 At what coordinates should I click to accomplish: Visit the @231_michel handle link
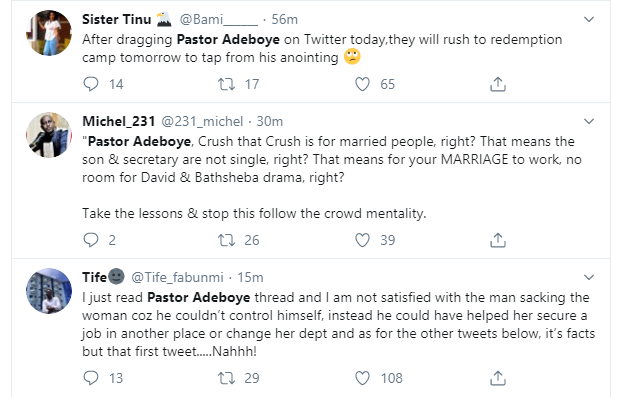[x=202, y=121]
